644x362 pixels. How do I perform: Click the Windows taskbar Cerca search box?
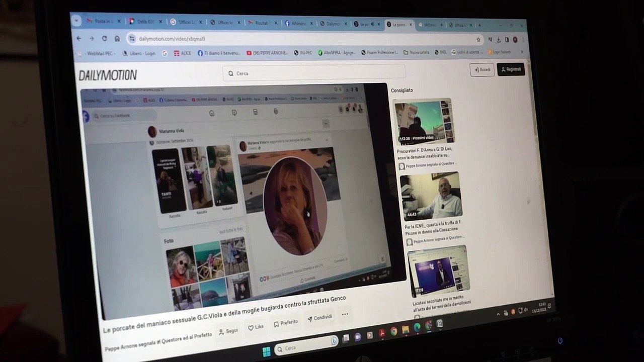(306, 346)
